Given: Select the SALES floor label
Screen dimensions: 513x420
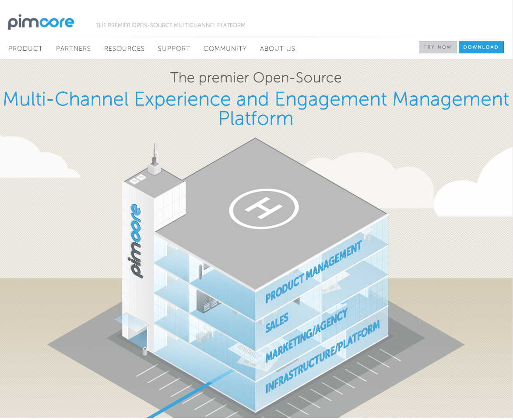Looking at the screenshot, I should [x=277, y=322].
